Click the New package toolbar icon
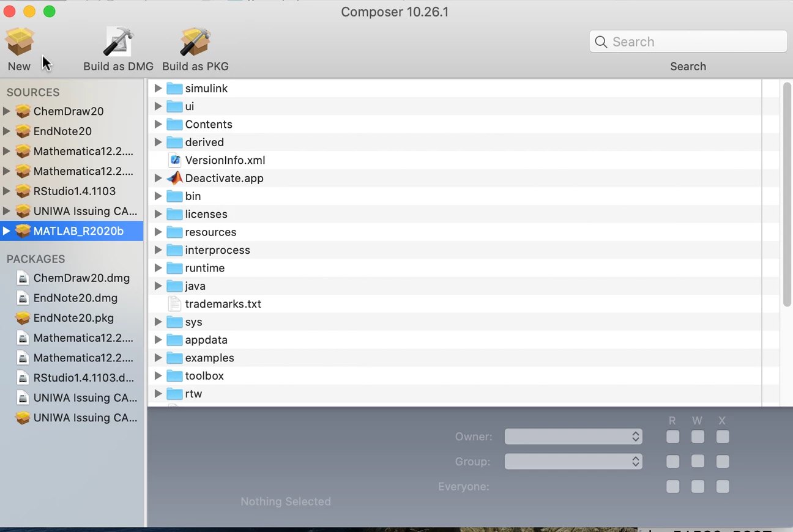This screenshot has height=532, width=793. click(20, 42)
